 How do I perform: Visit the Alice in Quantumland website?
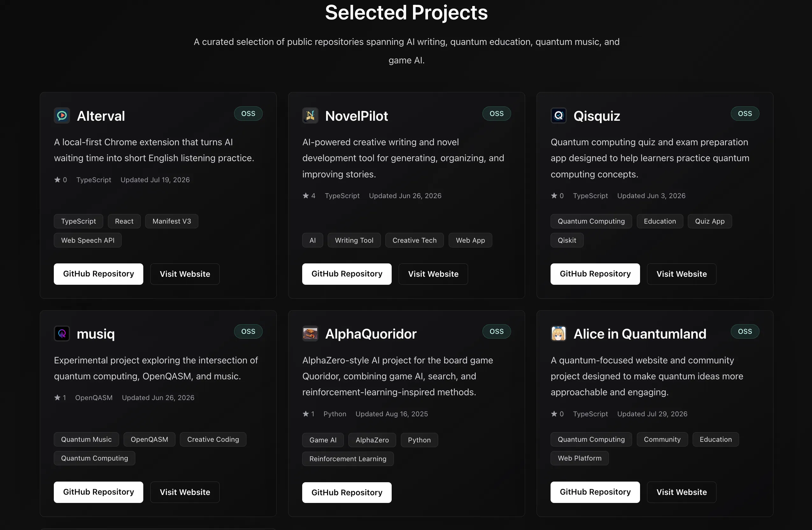(x=682, y=492)
